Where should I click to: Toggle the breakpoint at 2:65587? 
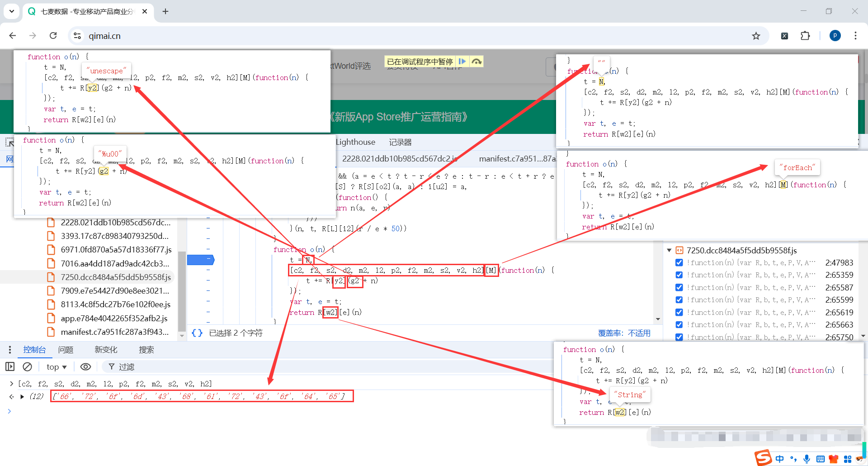679,287
